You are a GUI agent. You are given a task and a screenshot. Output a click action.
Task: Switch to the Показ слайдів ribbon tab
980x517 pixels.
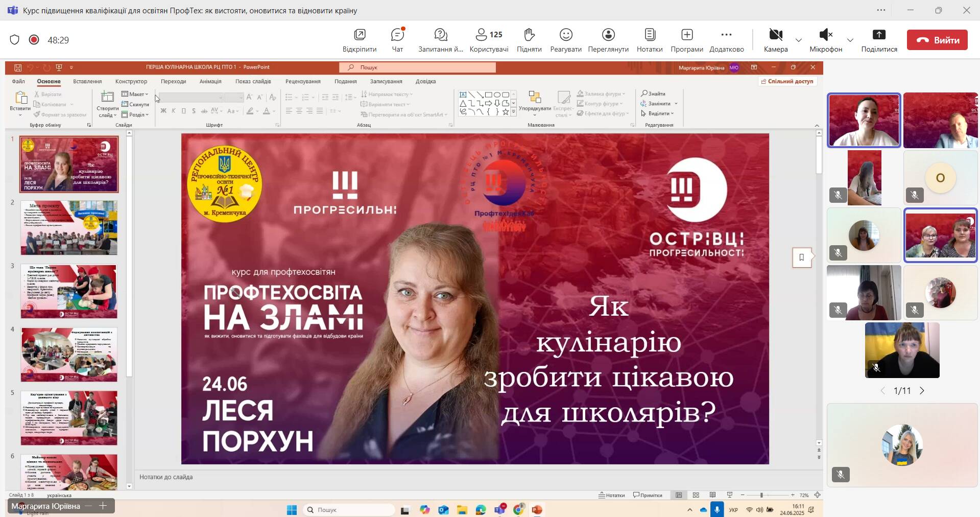(253, 81)
